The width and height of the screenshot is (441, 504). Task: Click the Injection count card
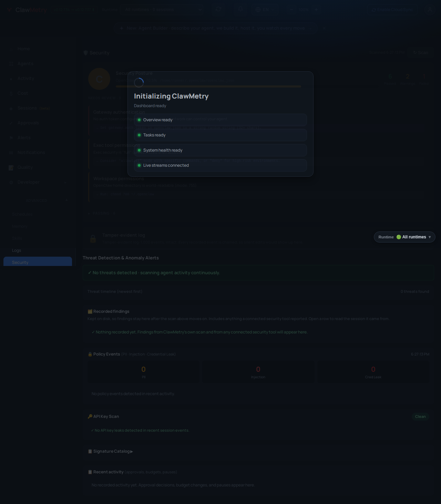tap(258, 372)
